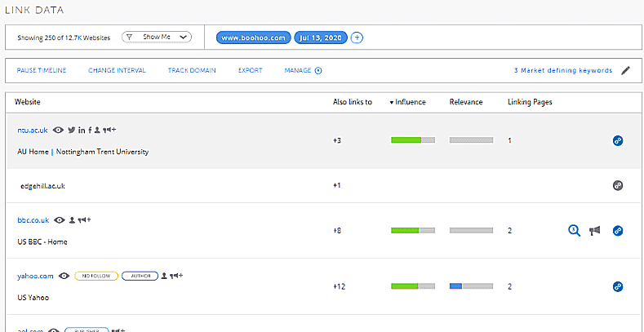Open the bbc.co.uk website link
644x332 pixels.
click(x=33, y=220)
